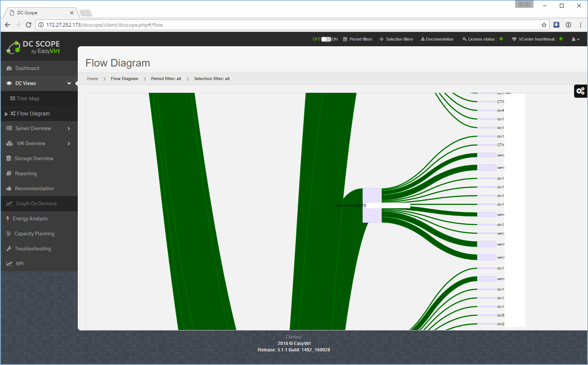The height and width of the screenshot is (365, 588).
Task: Expand the Server Overview submenu
Action: (69, 129)
